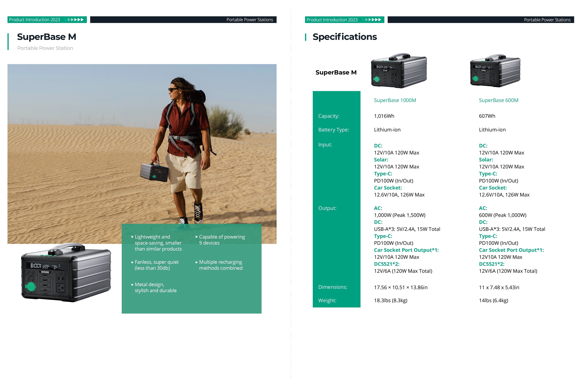Click the 'Dimensions:' row label

pos(333,287)
